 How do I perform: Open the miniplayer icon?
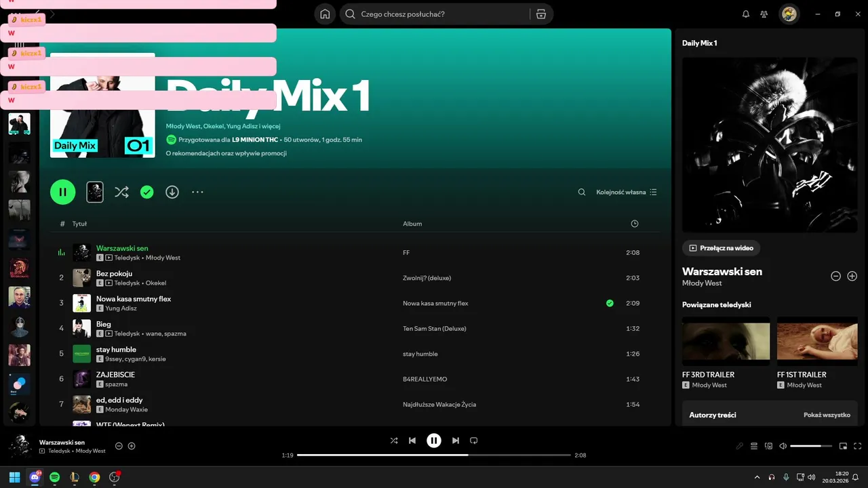843,446
